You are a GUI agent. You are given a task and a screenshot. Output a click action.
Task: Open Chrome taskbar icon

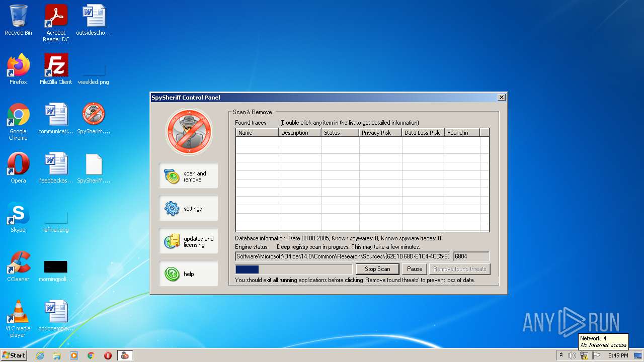[x=91, y=355]
